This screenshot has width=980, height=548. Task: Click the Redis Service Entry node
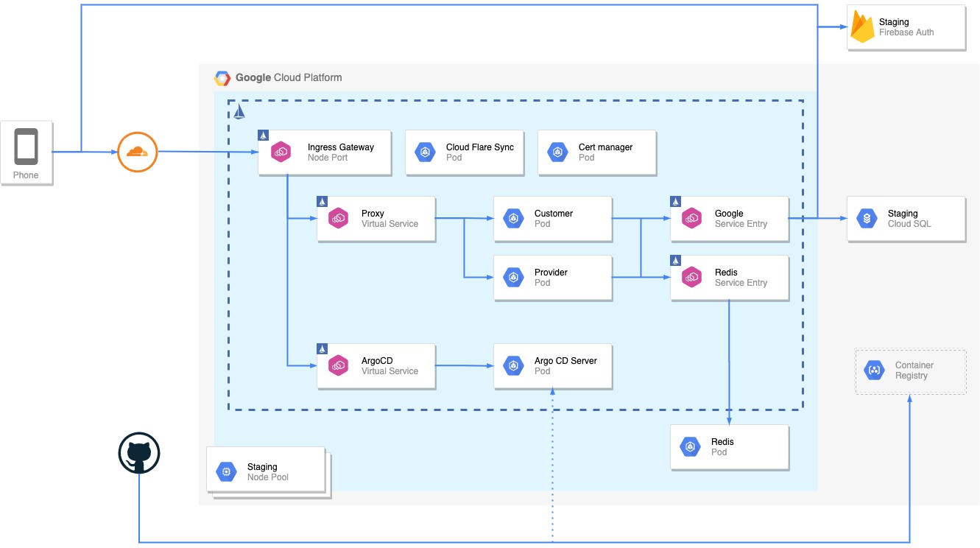tap(729, 278)
